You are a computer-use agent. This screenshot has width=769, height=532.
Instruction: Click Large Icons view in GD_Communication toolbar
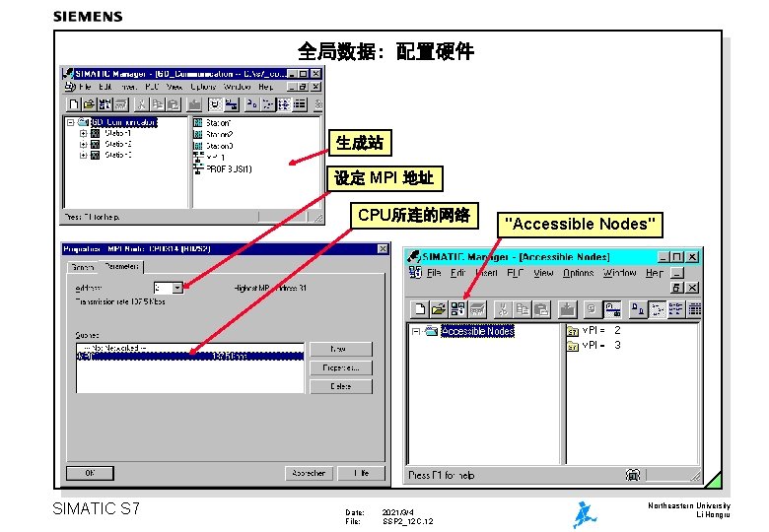251,103
